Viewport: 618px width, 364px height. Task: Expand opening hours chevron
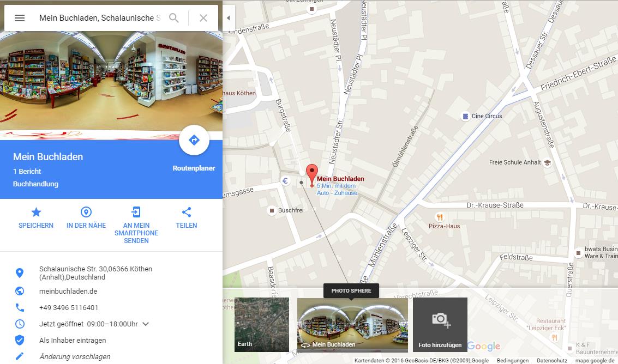coord(146,324)
